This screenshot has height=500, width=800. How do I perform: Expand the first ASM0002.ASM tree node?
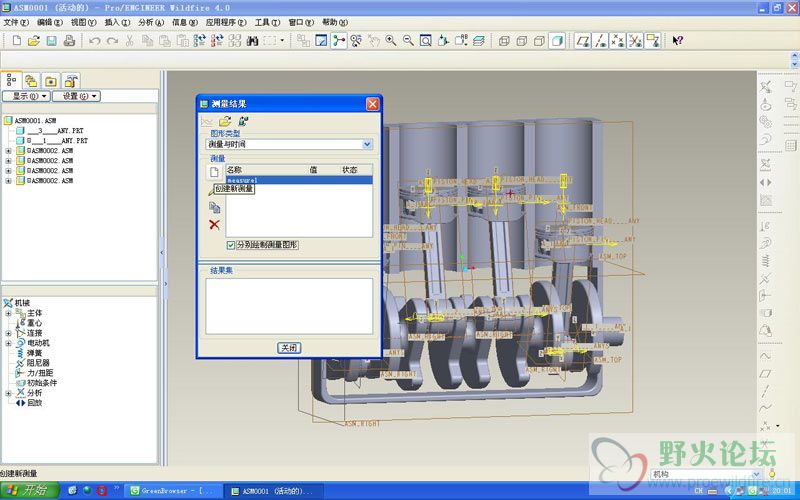tap(8, 151)
